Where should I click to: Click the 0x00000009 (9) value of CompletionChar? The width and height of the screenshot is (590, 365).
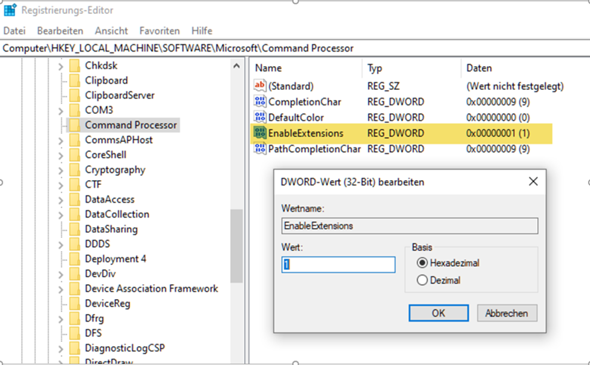498,102
